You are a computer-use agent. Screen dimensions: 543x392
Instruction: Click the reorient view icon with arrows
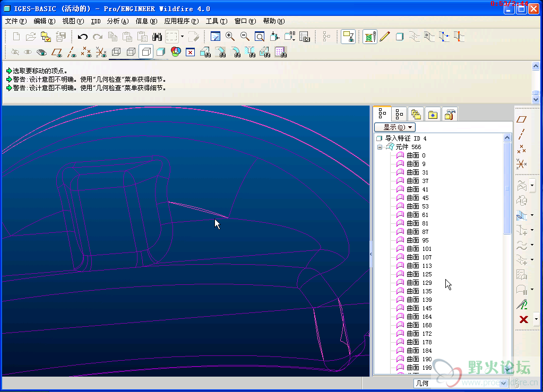[x=274, y=37]
